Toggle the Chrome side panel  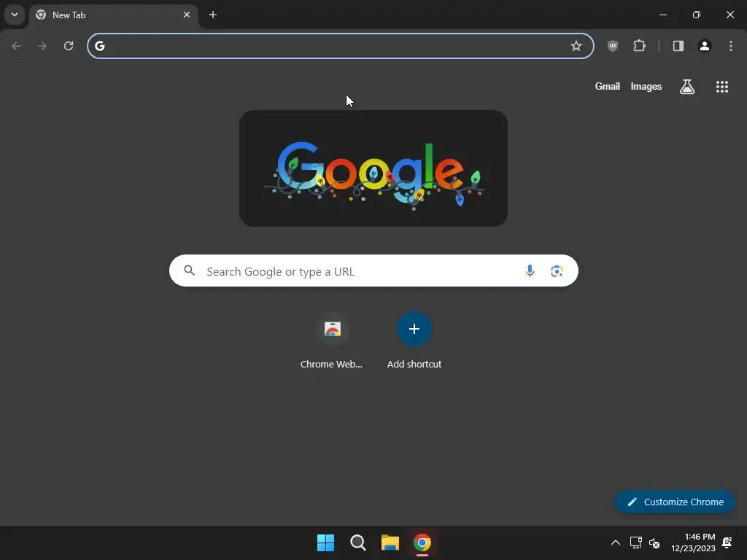point(678,46)
